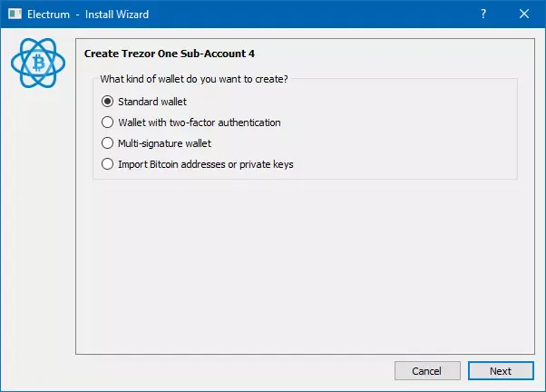Select Import Bitcoin addresses or private keys radio
The height and width of the screenshot is (392, 546).
(x=108, y=164)
